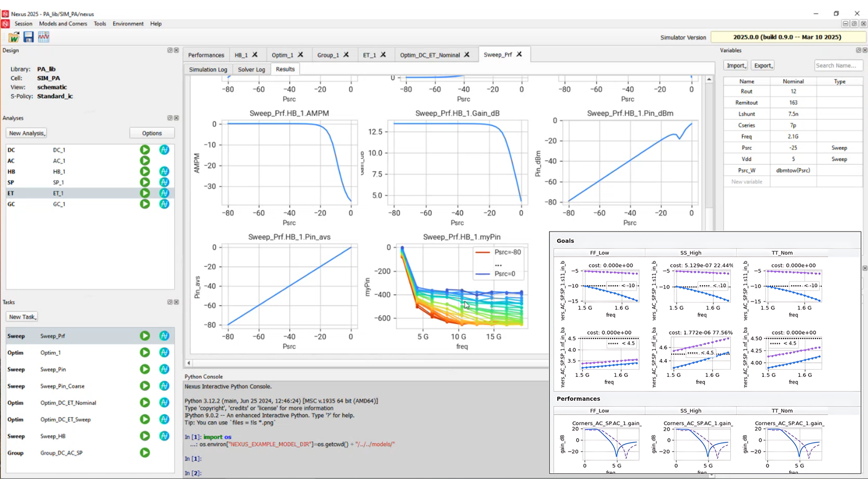Open the Models and Corners menu
The width and height of the screenshot is (868, 488).
(x=63, y=23)
